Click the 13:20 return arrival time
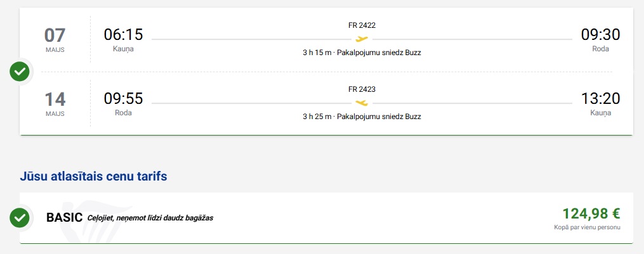This screenshot has height=254, width=644. tap(600, 98)
